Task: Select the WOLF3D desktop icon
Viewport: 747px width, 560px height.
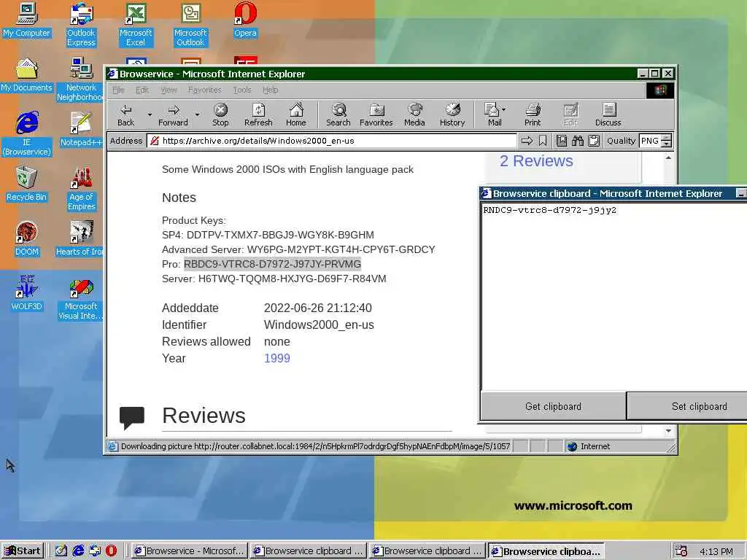Action: pyautogui.click(x=27, y=293)
